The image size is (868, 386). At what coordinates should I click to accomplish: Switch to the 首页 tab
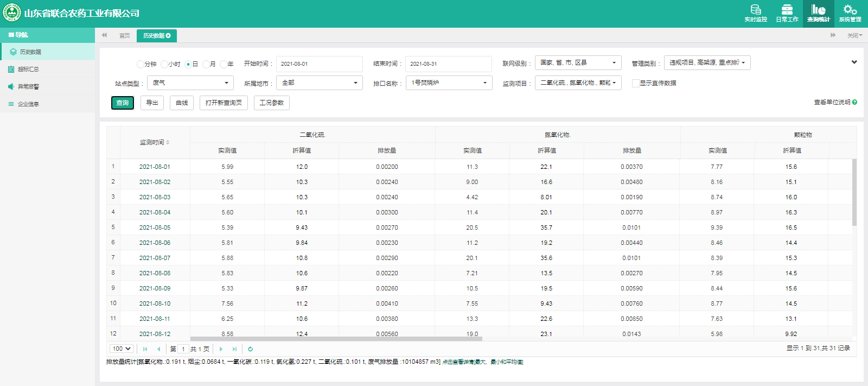(x=124, y=36)
